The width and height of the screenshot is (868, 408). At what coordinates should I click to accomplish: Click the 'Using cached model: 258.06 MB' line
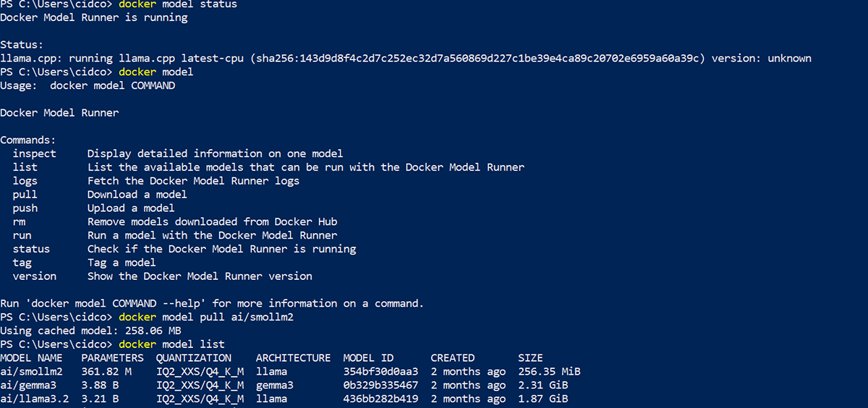coord(90,331)
